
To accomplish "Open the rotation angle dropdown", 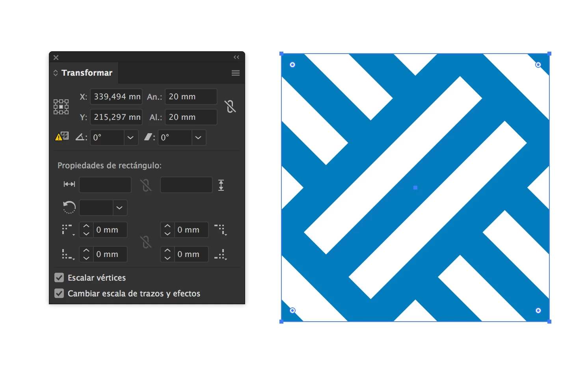I will point(130,138).
